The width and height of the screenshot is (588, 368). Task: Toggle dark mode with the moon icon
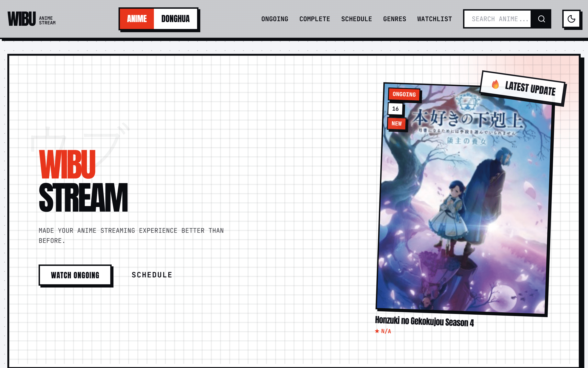coord(571,19)
